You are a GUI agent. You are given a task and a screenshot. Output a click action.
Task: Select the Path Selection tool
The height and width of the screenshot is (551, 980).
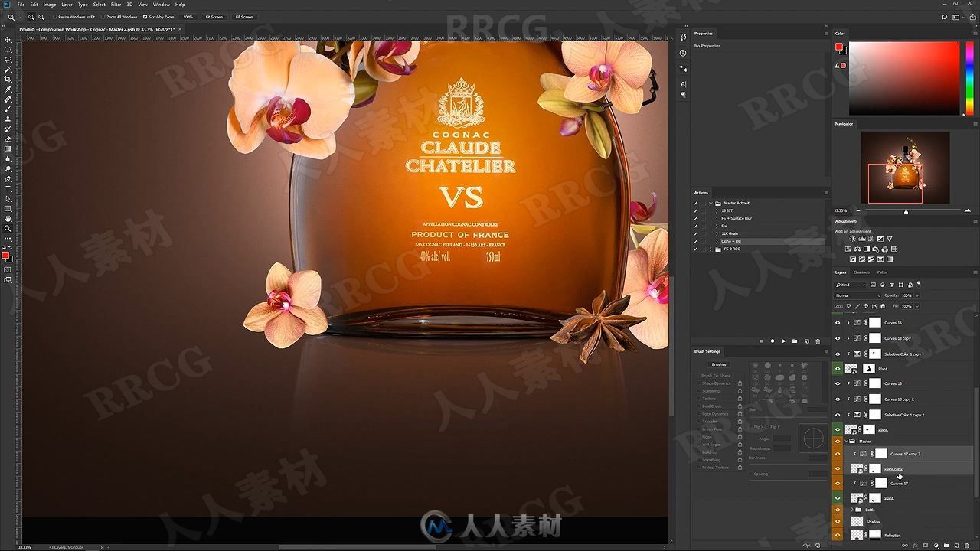click(x=8, y=199)
